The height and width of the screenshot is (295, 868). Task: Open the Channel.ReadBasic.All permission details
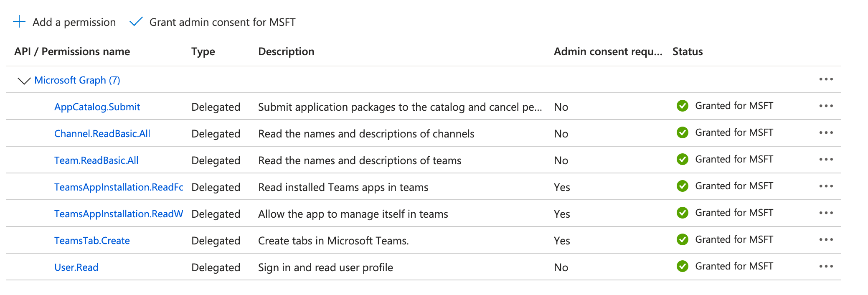102,134
